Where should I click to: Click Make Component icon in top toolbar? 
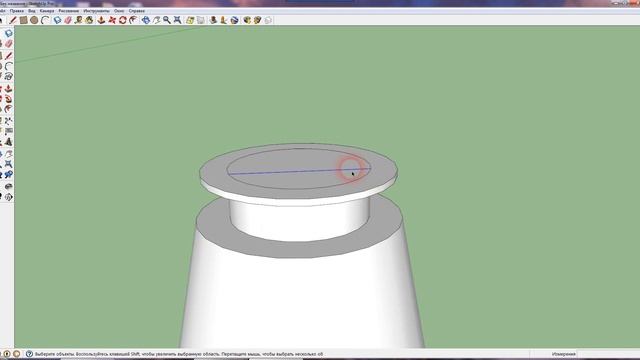tap(58, 20)
